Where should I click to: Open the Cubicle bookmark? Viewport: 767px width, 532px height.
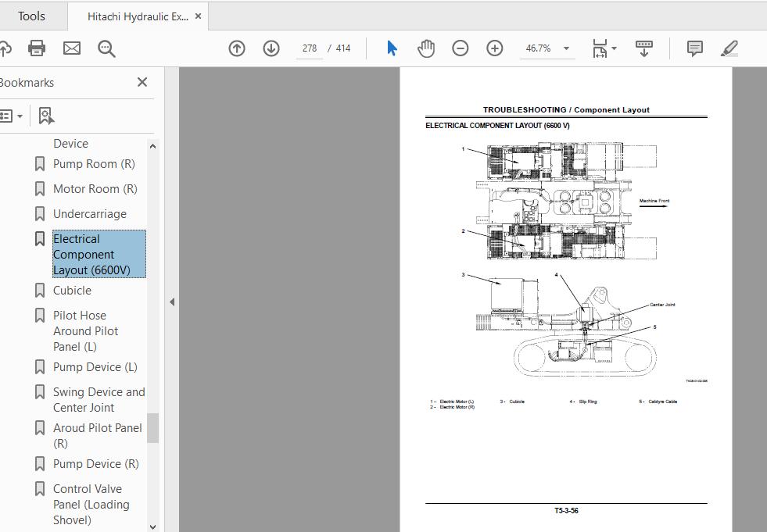click(x=73, y=290)
